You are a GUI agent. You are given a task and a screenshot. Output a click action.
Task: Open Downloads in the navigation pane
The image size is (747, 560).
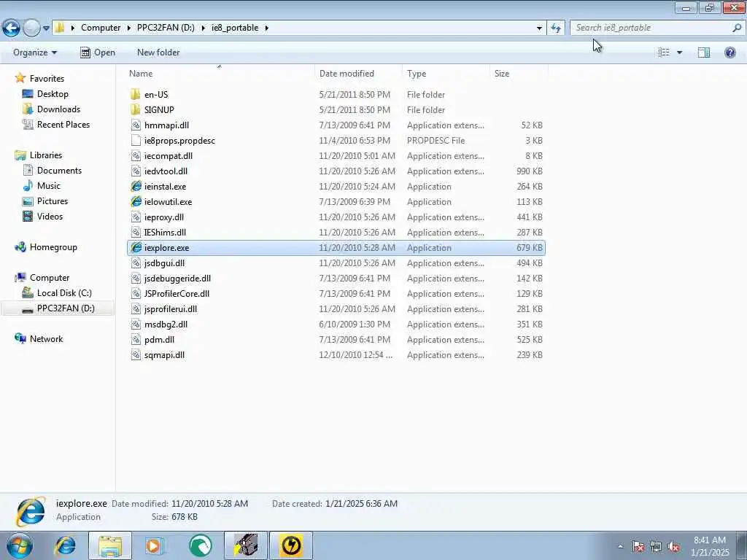(x=58, y=109)
